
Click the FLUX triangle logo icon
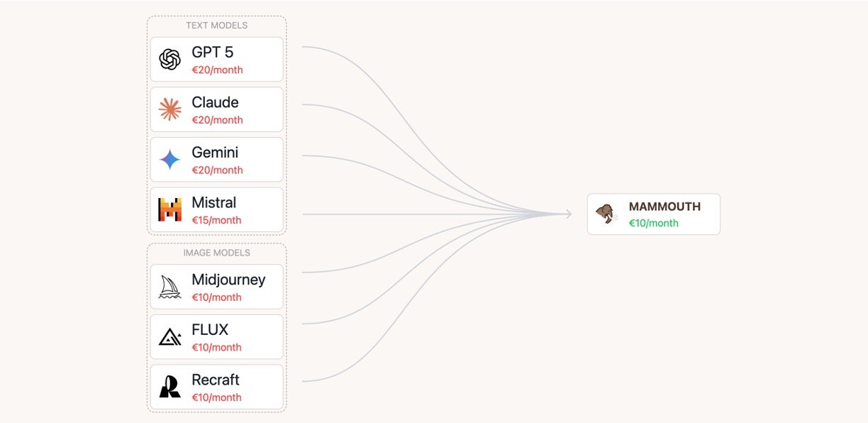(170, 337)
